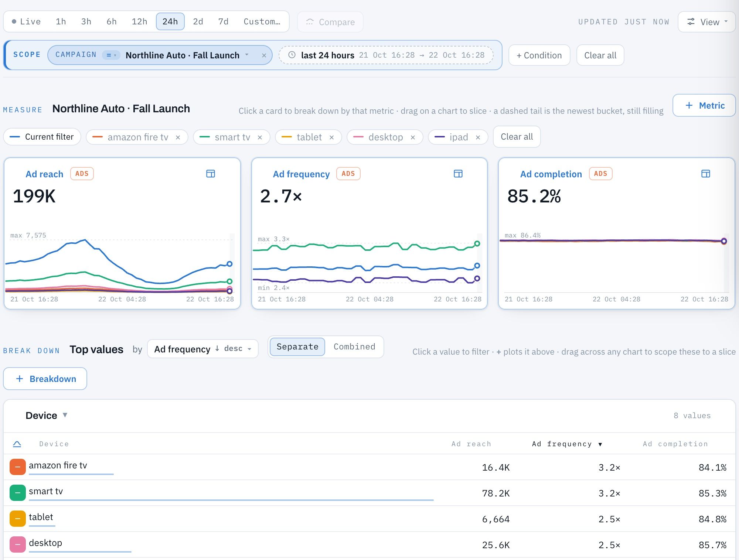Open the Ad frequency desc sort dropdown
Screen dimensions: 739x560
click(203, 349)
